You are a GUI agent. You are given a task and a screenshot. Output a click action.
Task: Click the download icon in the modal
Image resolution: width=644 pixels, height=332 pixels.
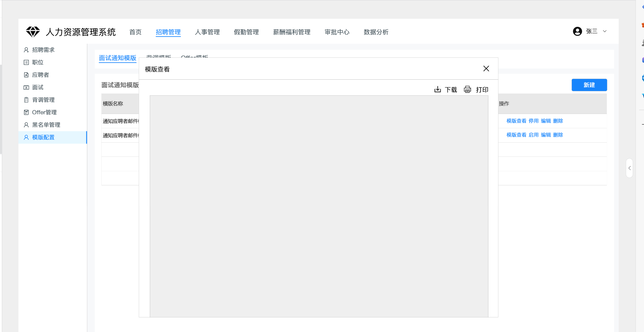[x=437, y=89]
